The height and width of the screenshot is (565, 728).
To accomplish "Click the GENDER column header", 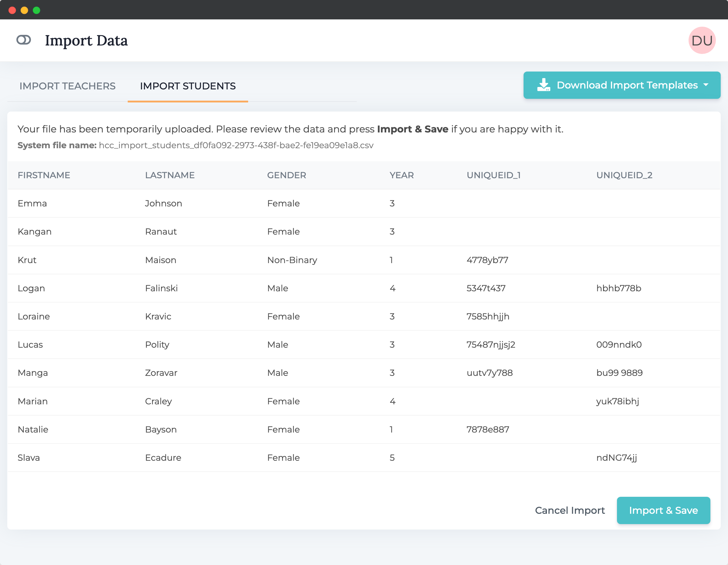I will (x=286, y=175).
